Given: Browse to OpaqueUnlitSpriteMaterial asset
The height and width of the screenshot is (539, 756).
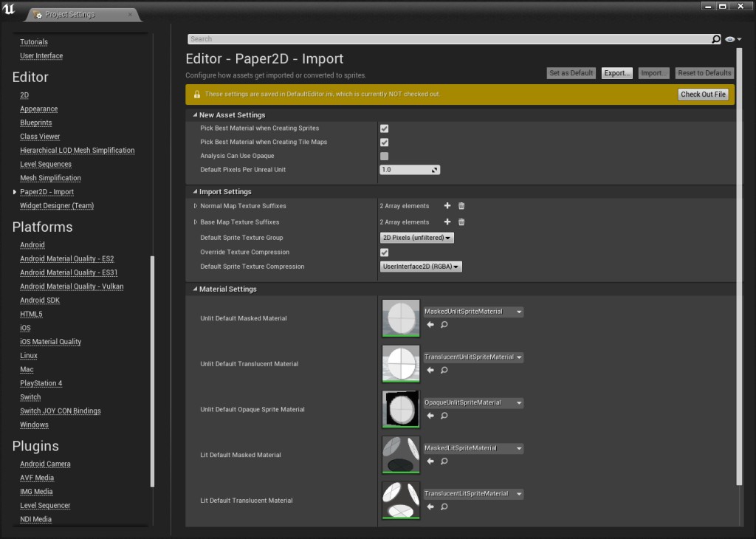Looking at the screenshot, I should 444,416.
